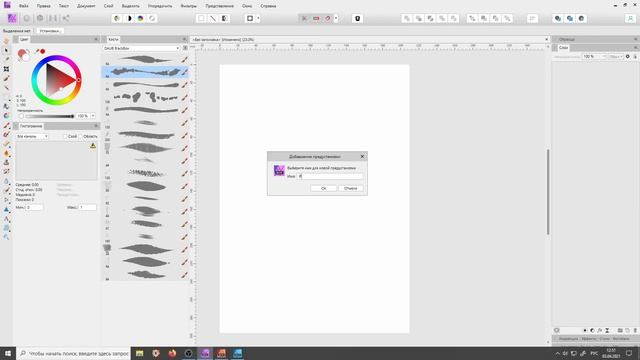Viewport: 640px width, 360px height.
Task: Switch to the Слои panel tab
Action: coord(563,48)
